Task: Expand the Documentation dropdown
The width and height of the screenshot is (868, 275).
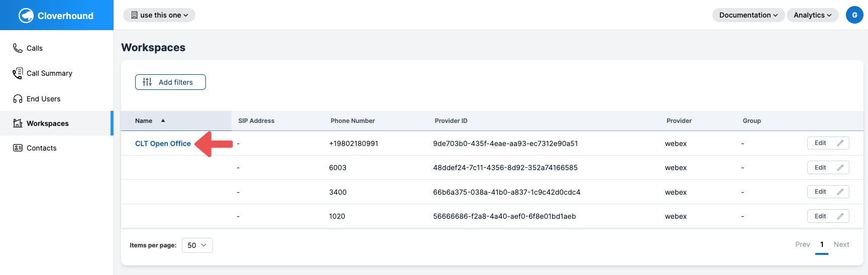Action: point(748,15)
